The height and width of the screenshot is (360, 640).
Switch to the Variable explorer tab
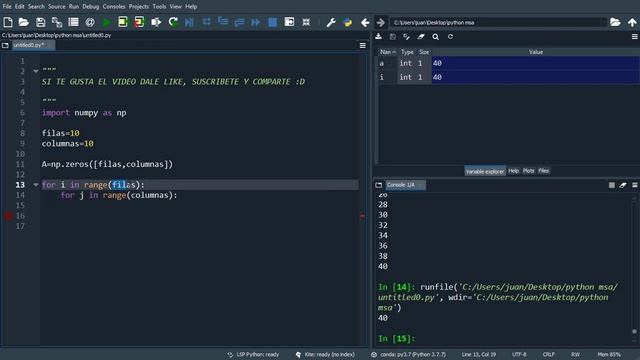point(485,171)
